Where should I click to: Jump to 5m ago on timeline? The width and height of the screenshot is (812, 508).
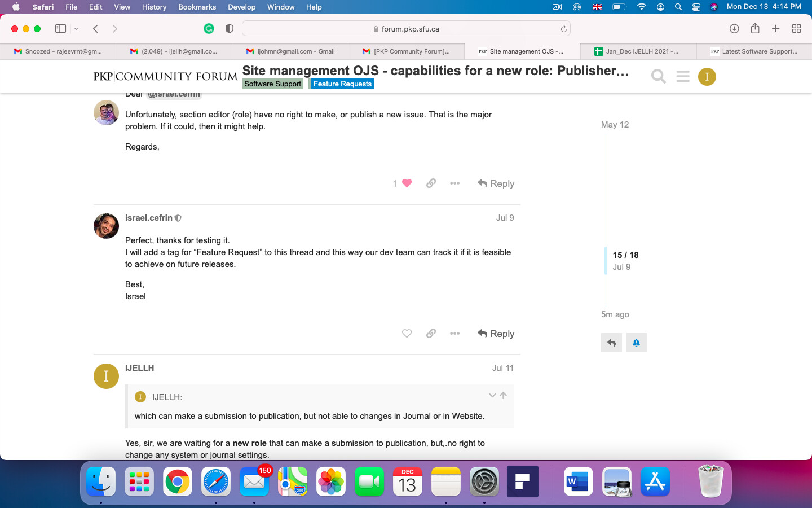coord(615,314)
